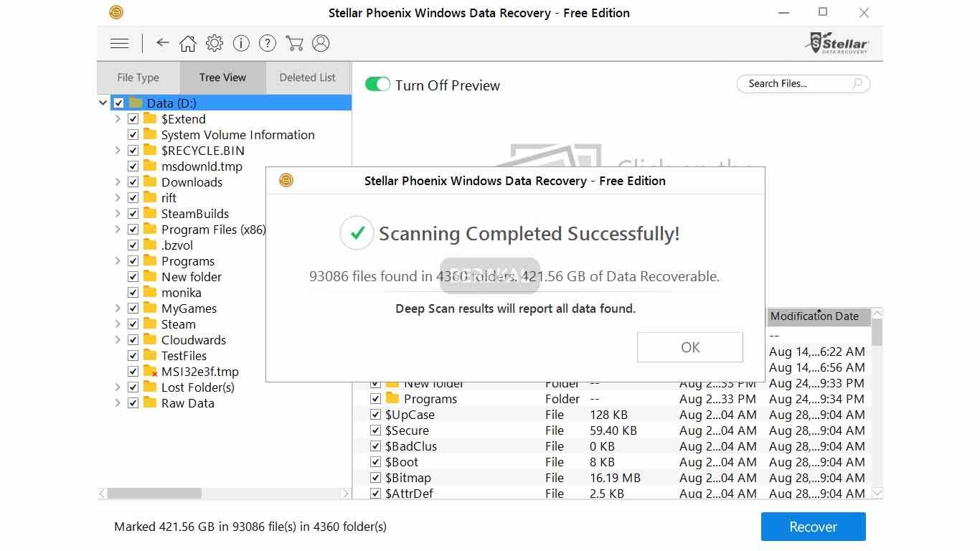This screenshot has width=980, height=551.
Task: Select New folder in the tree
Action: click(192, 277)
